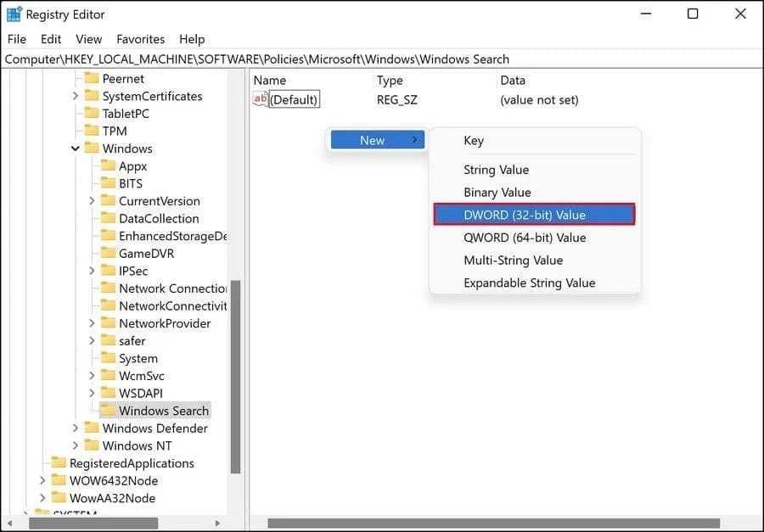Expand the Windows Defender key
The height and width of the screenshot is (532, 764).
coord(76,428)
